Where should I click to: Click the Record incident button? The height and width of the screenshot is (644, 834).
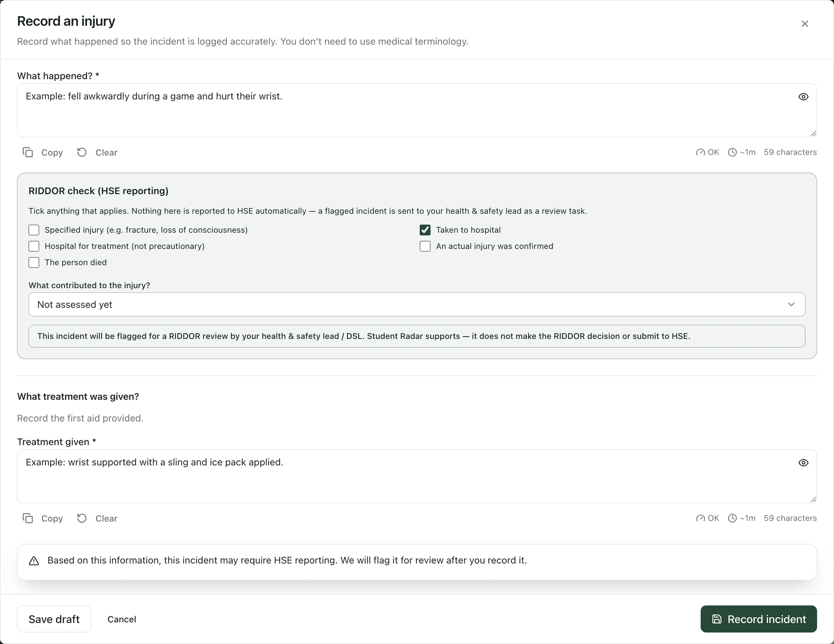coord(759,619)
